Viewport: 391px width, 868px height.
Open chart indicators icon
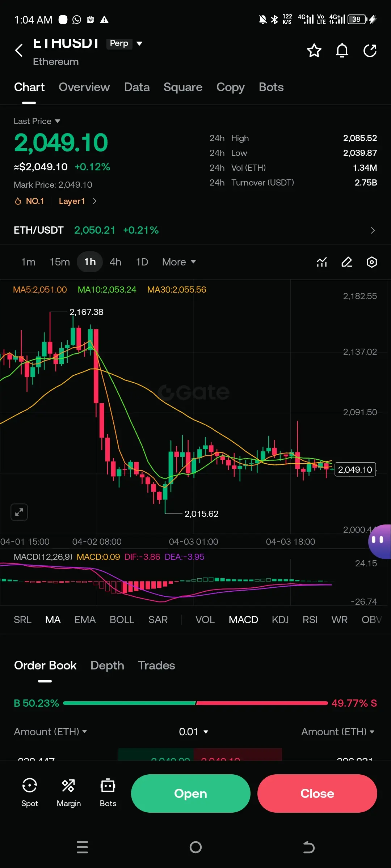pyautogui.click(x=322, y=262)
